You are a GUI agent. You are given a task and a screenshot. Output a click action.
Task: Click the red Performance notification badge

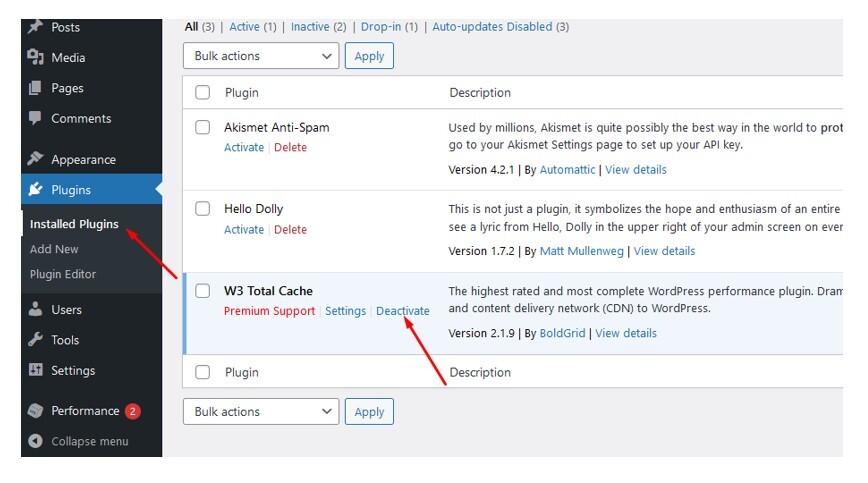pos(132,411)
